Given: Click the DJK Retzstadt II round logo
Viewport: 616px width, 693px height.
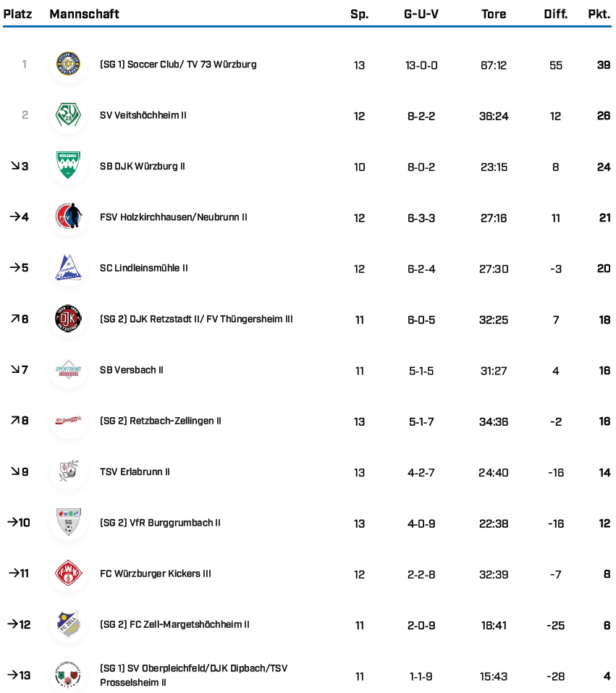Looking at the screenshot, I should coord(69,319).
